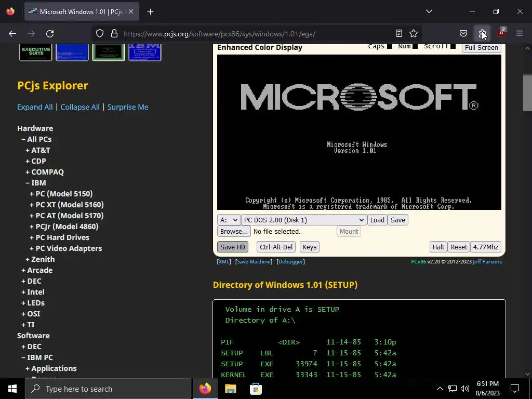Open tracking protection shield icon

[99, 34]
